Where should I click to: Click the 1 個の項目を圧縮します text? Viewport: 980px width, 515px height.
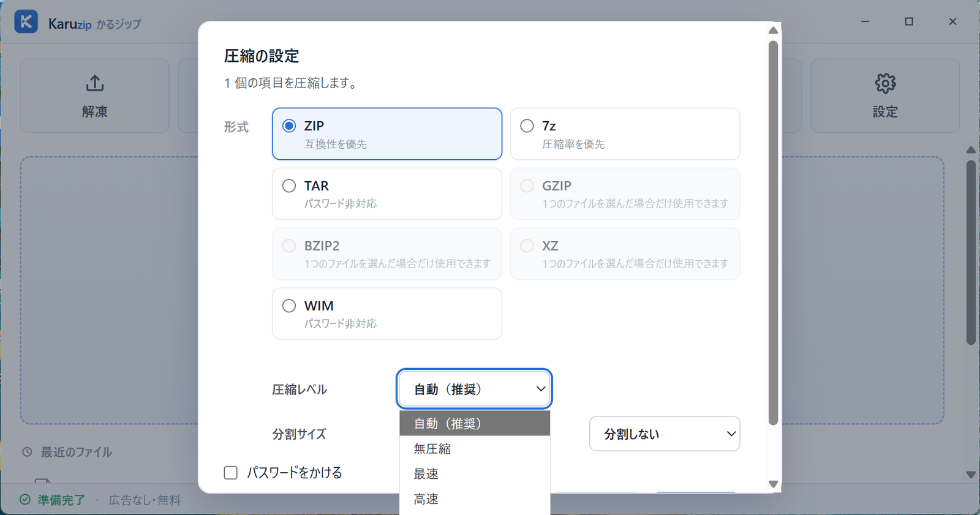point(291,83)
